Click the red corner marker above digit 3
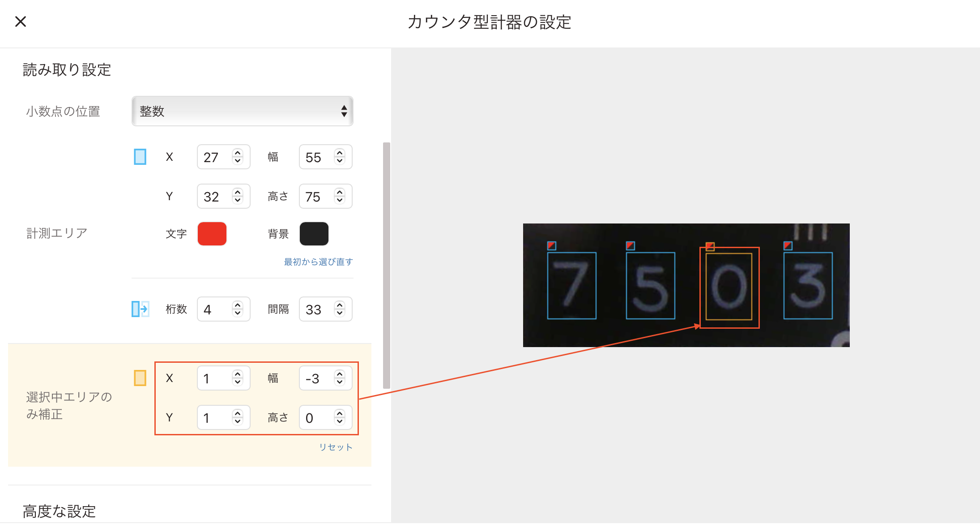Image resolution: width=980 pixels, height=524 pixels. [x=788, y=246]
